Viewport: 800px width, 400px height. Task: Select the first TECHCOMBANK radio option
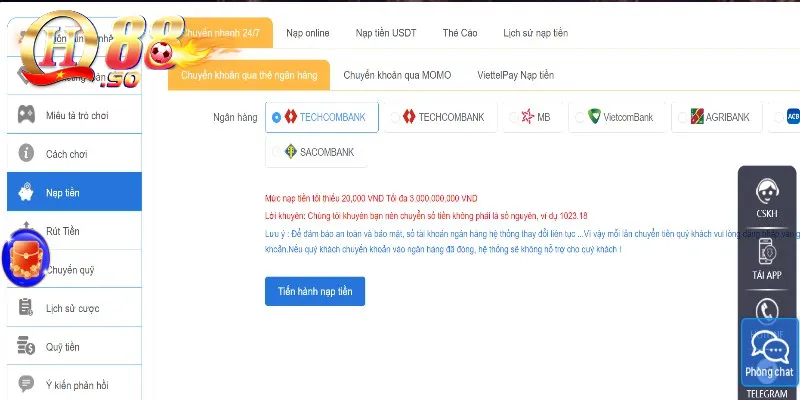[x=277, y=117]
